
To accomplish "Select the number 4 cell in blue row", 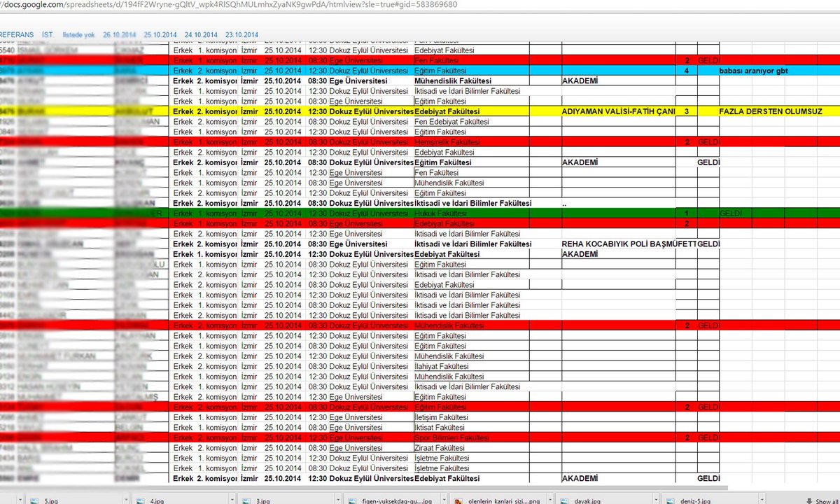I will [687, 71].
